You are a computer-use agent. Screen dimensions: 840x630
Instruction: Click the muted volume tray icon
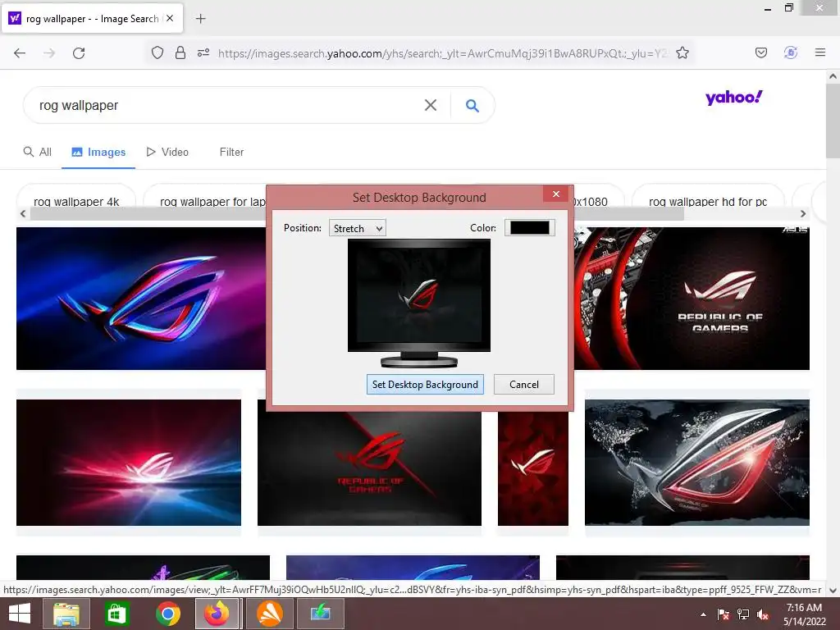[763, 614]
